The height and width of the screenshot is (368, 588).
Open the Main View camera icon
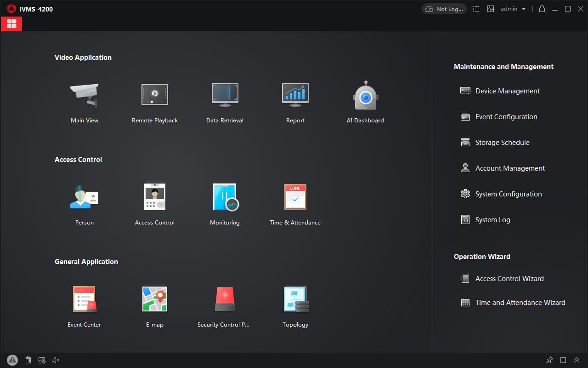click(85, 96)
